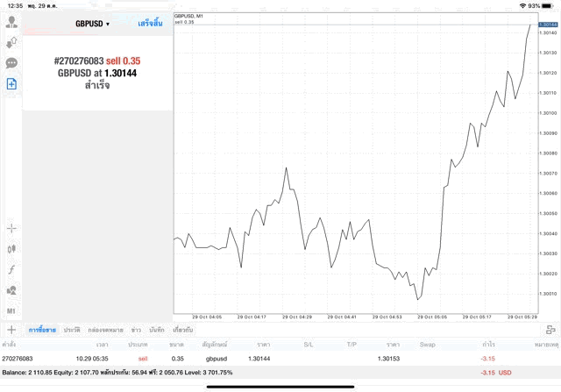The height and width of the screenshot is (392, 561).
Task: Open the trade arrows icon in sidebar
Action: [x=11, y=43]
